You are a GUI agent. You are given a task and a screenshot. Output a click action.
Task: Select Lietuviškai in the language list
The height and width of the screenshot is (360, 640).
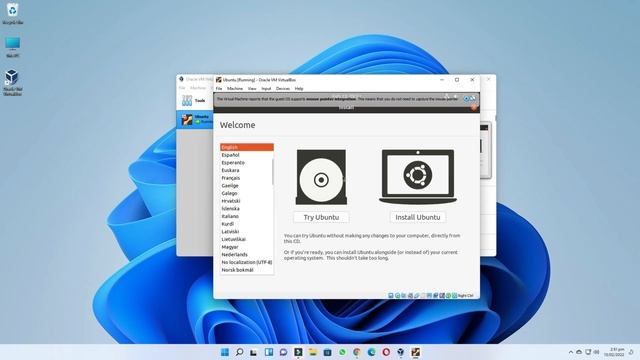(x=247, y=239)
